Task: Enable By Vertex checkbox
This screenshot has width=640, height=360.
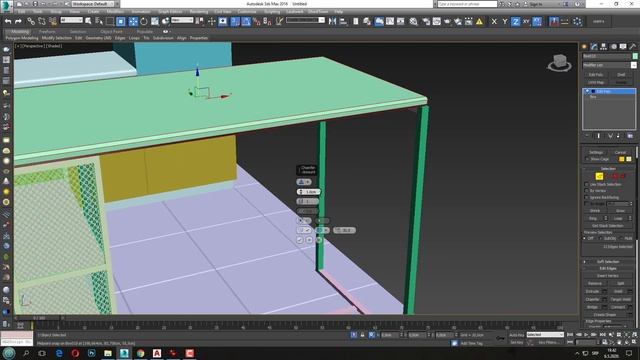Action: (587, 191)
